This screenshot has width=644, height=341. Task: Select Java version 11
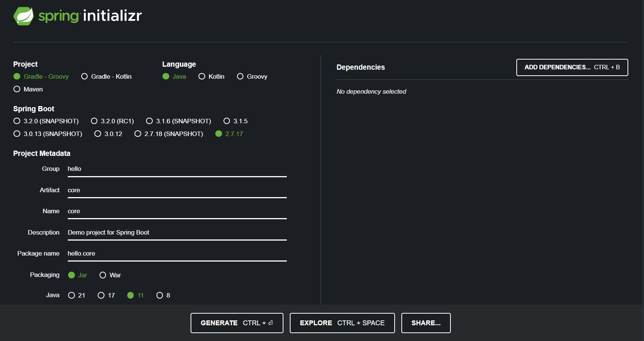[x=136, y=295]
